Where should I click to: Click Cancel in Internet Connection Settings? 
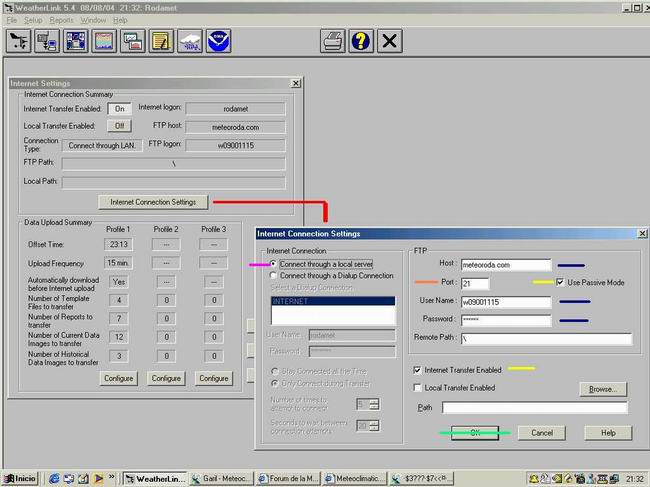(542, 433)
